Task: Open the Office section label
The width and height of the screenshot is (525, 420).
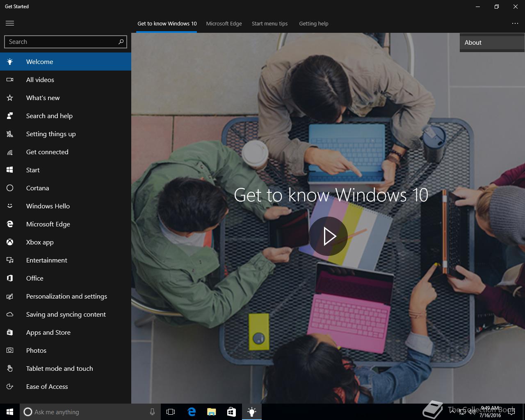Action: tap(34, 278)
